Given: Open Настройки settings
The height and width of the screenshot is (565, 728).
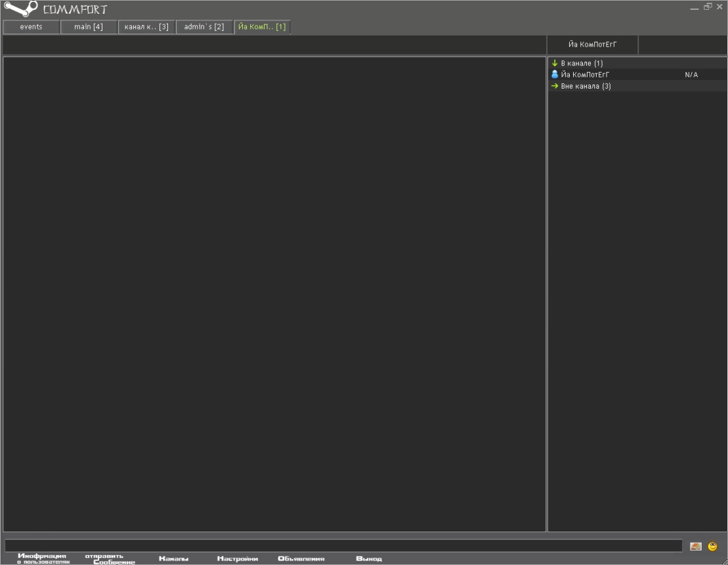Looking at the screenshot, I should (x=237, y=559).
